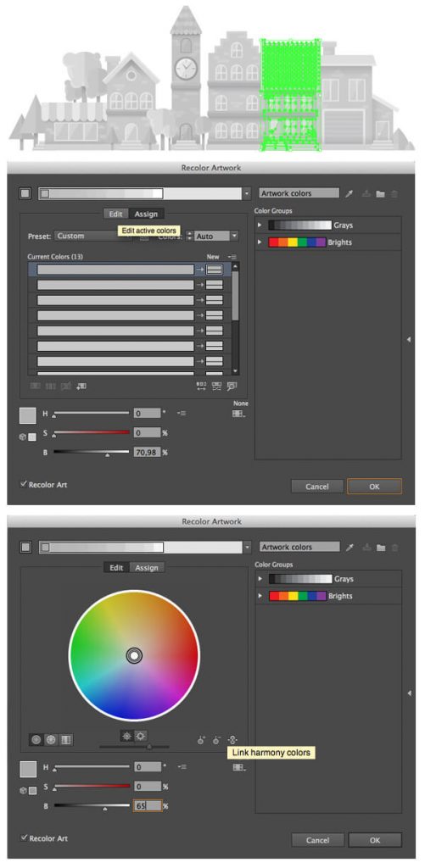This screenshot has height=868, width=425.
Task: Click first row's New color swatch icon
Action: (215, 270)
